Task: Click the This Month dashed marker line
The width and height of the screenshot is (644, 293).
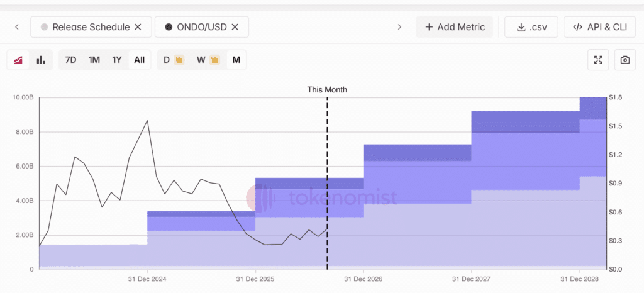Action: click(327, 184)
